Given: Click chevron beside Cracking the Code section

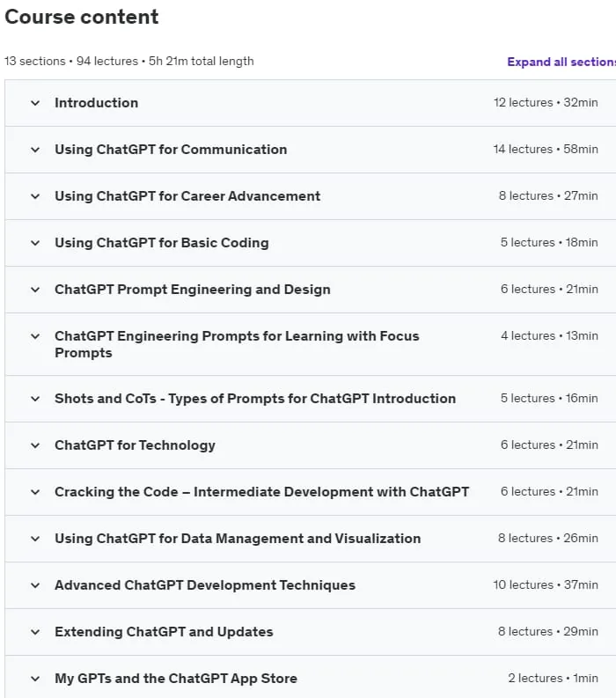Looking at the screenshot, I should click(35, 493).
